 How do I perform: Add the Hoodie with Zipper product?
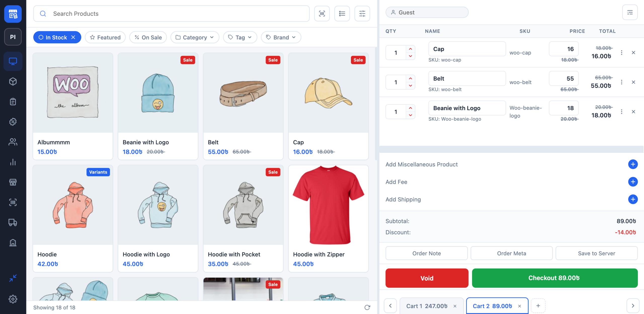(x=328, y=218)
